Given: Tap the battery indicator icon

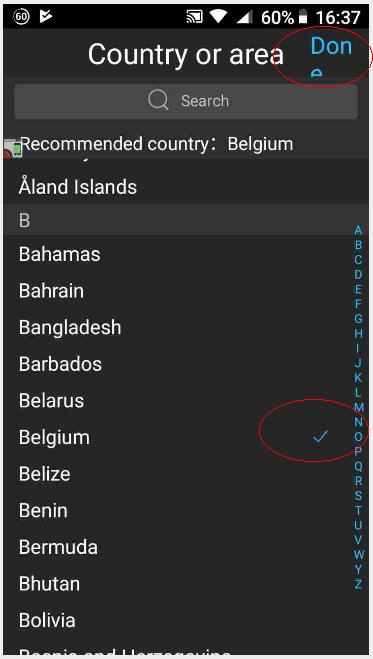Looking at the screenshot, I should pos(303,17).
